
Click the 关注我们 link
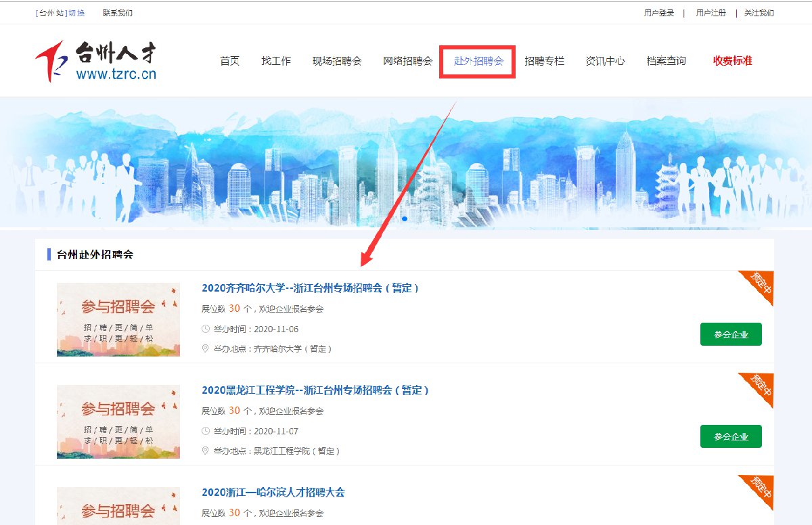coord(759,13)
